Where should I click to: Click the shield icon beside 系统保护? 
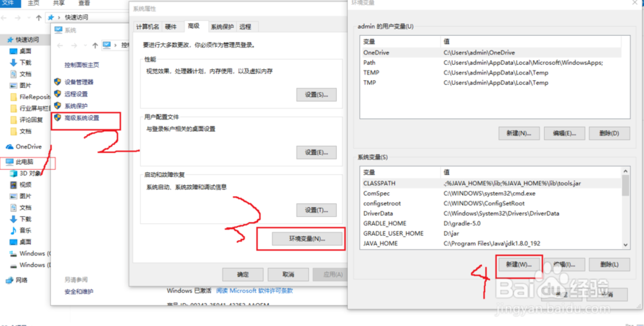[57, 106]
